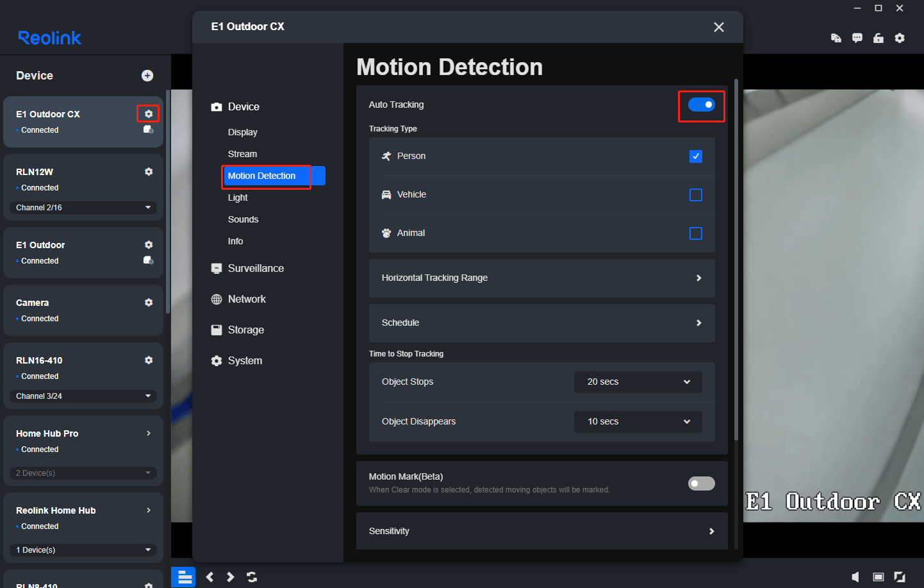Enable the Motion Mark(Beta) switch
This screenshot has height=588, width=924.
pos(702,483)
